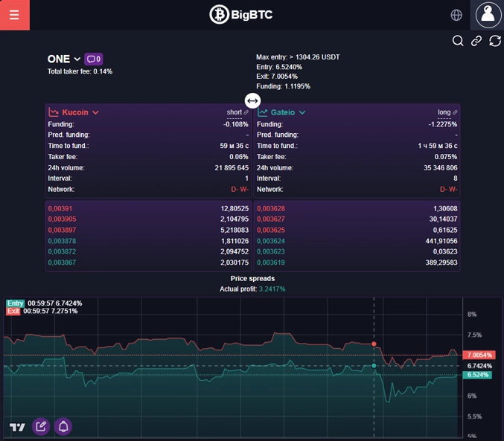Open the Kucoin short link icon
The height and width of the screenshot is (441, 504).
tap(246, 112)
